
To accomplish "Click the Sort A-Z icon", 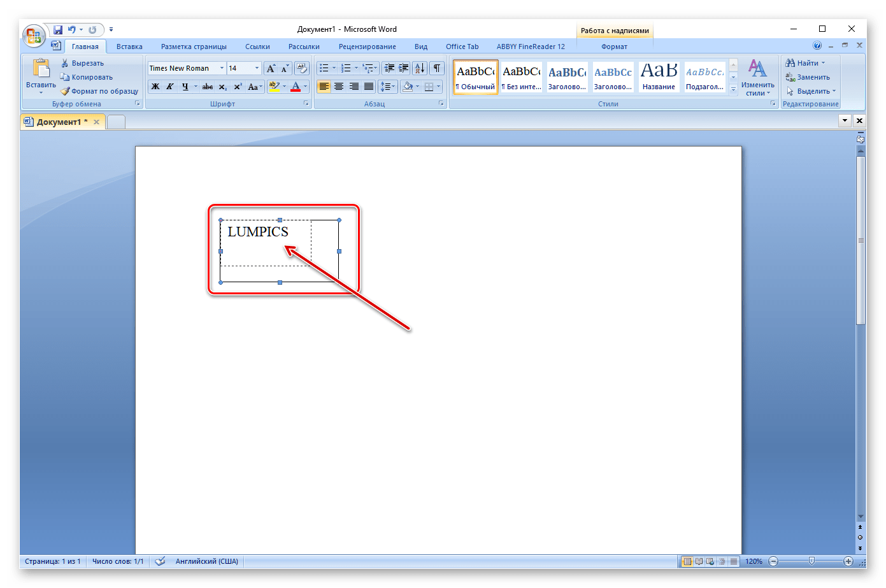I will pyautogui.click(x=419, y=68).
